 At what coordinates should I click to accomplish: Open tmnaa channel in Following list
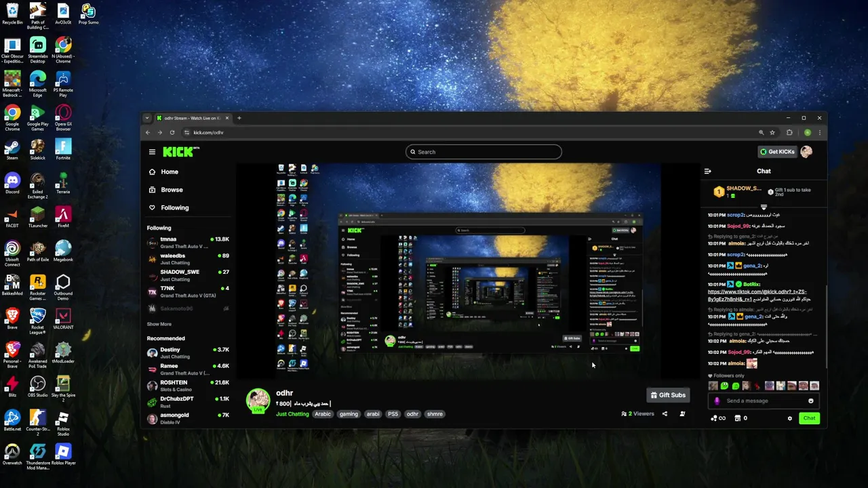(189, 243)
